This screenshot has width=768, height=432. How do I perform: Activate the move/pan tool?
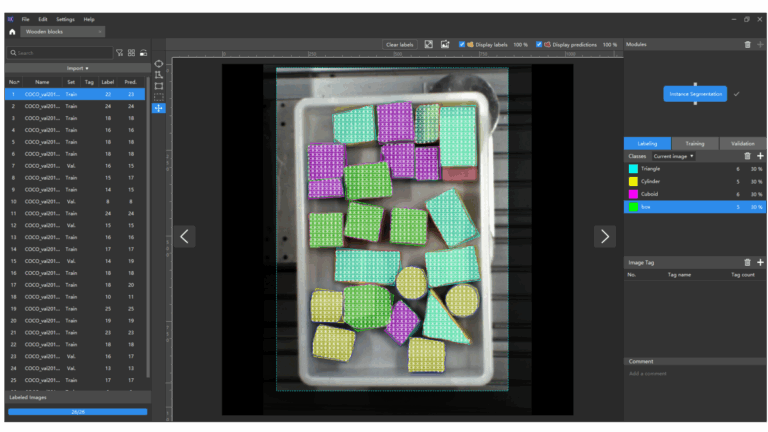[x=159, y=108]
